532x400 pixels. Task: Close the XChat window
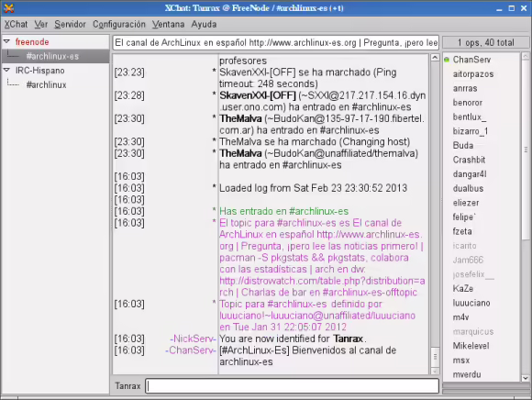click(524, 8)
